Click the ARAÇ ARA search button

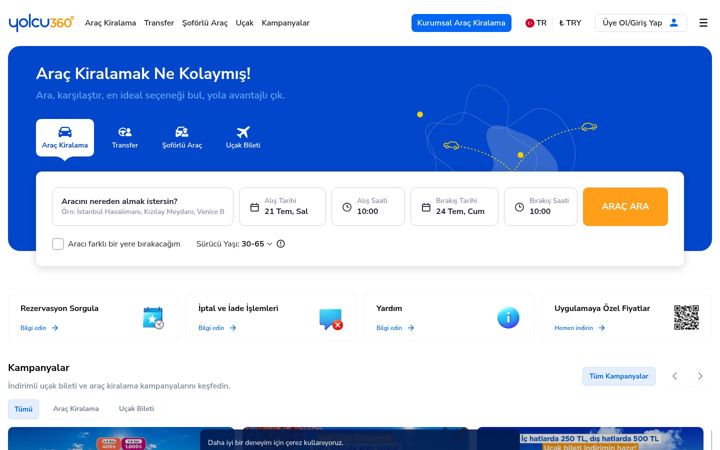coord(625,207)
